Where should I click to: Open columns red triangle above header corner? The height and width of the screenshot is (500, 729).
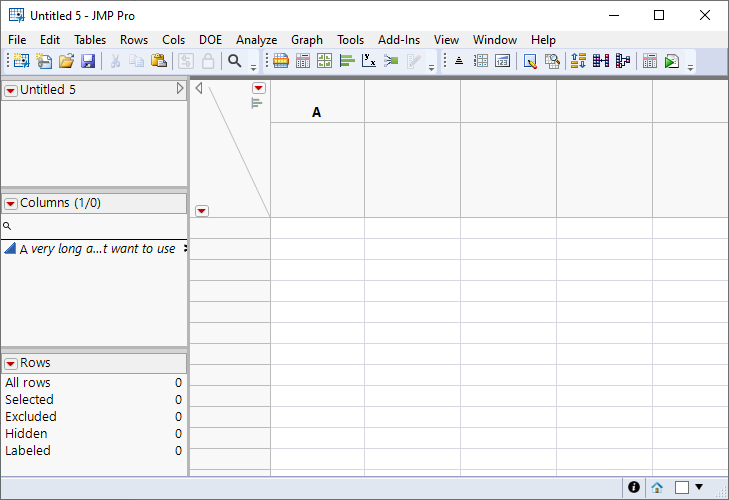click(259, 88)
